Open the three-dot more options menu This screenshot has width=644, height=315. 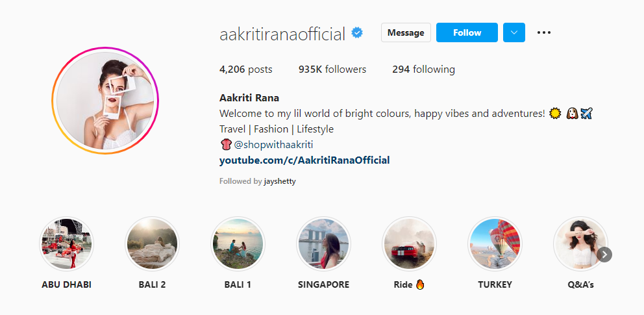coord(544,32)
